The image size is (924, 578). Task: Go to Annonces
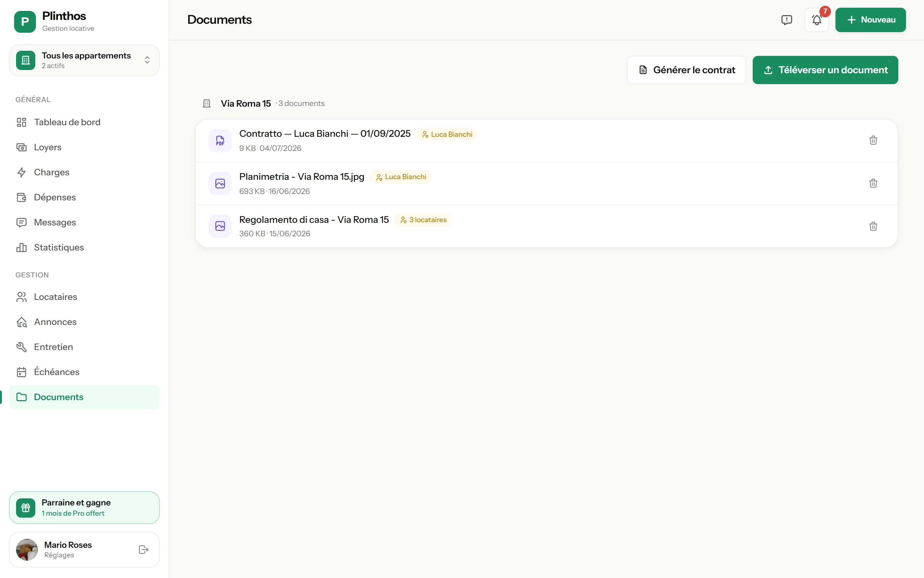pos(84,322)
